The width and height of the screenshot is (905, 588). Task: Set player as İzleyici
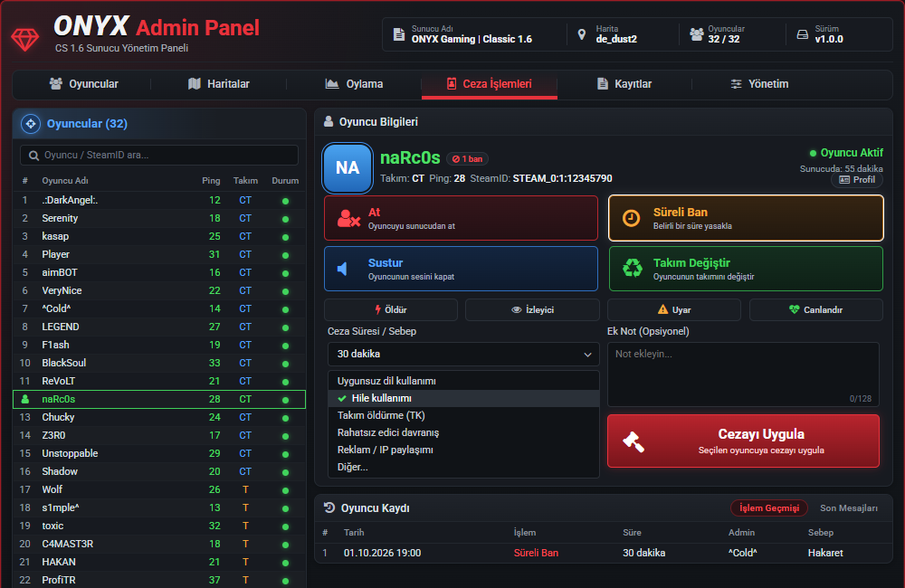point(532,310)
